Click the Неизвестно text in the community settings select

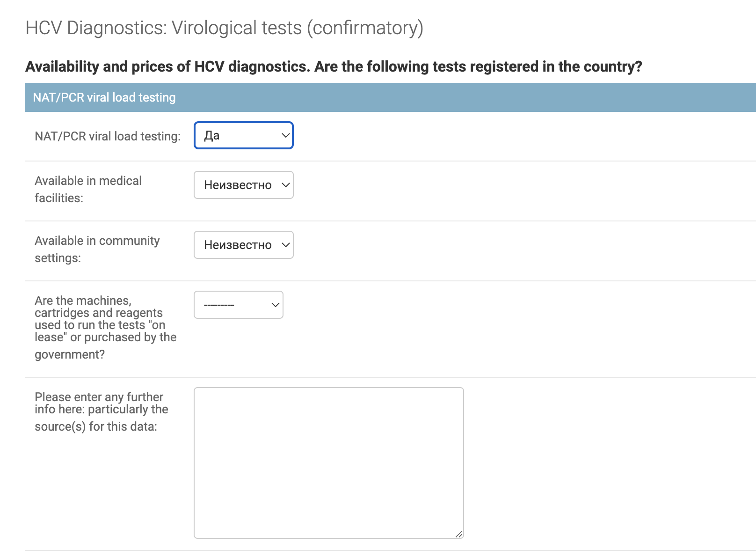pos(238,245)
